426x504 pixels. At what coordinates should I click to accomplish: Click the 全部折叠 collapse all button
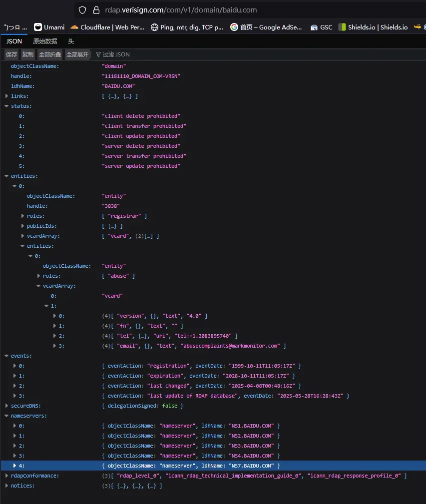tap(50, 54)
